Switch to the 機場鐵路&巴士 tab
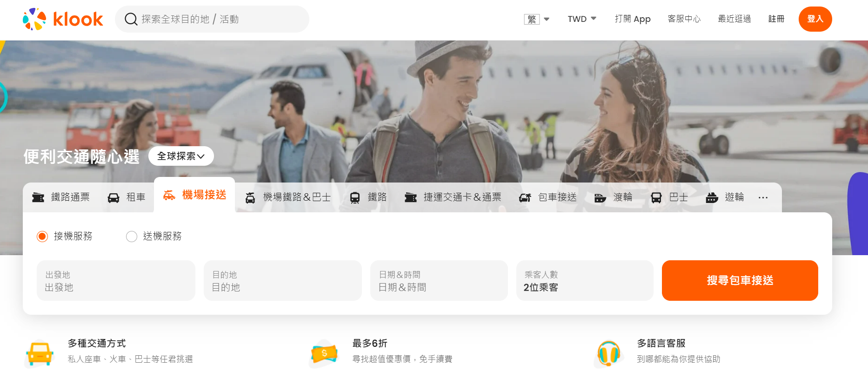This screenshot has width=868, height=379. pyautogui.click(x=287, y=197)
